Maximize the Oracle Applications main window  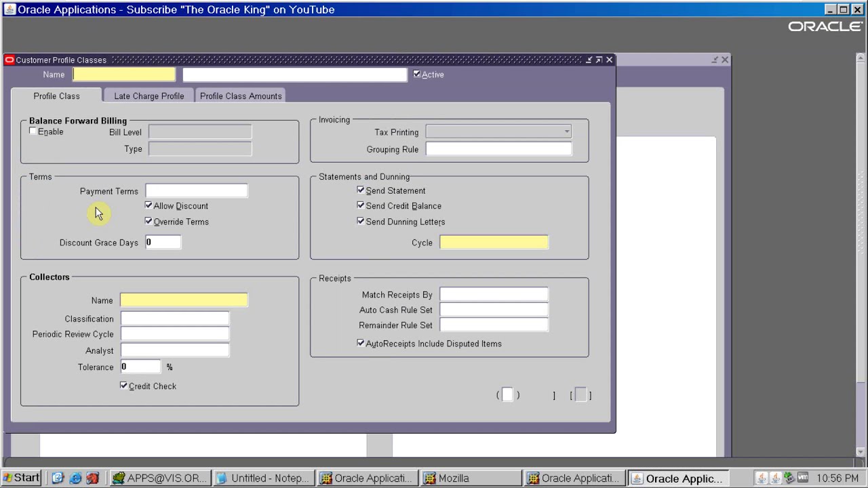pyautogui.click(x=844, y=9)
